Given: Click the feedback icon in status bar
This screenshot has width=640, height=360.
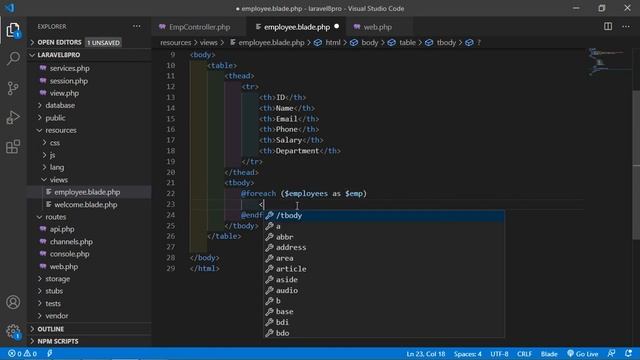Looking at the screenshot, I should click(x=611, y=353).
